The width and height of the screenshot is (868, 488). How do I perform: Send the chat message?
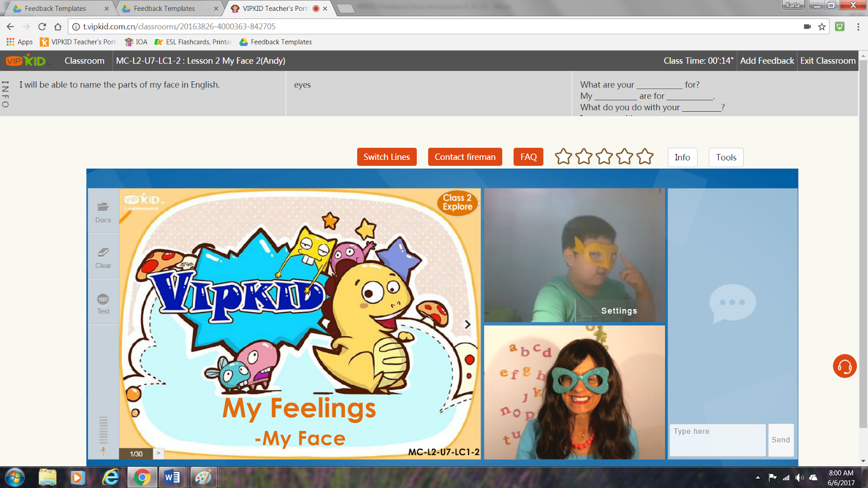tap(781, 440)
